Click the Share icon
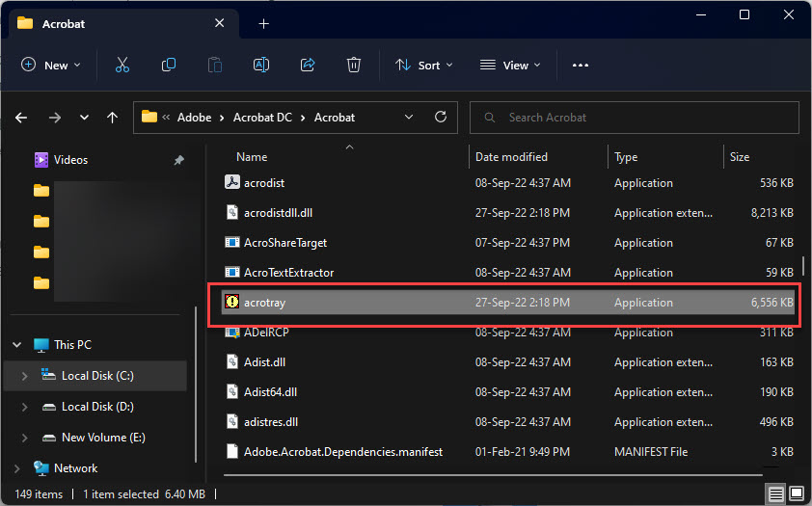Viewport: 812px width, 506px height. [x=308, y=66]
